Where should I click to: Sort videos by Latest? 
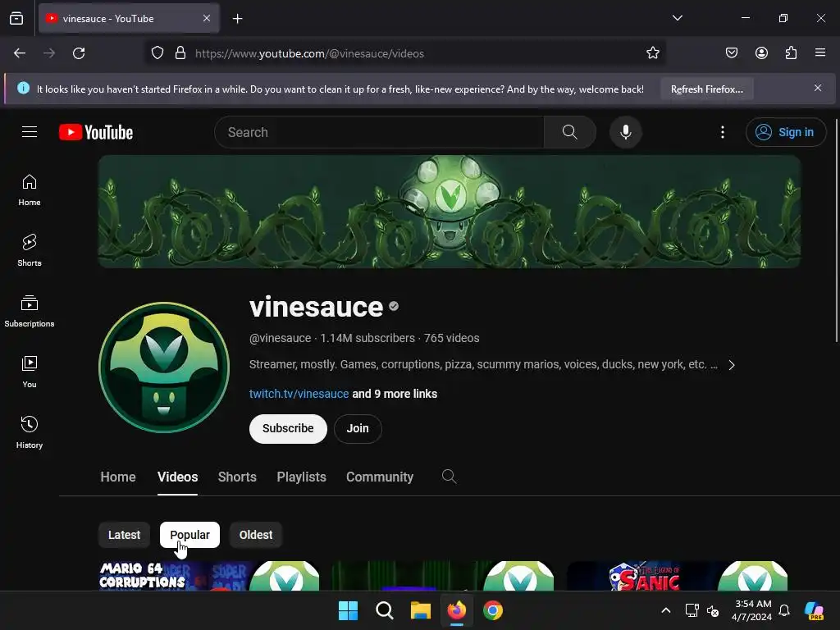click(125, 535)
